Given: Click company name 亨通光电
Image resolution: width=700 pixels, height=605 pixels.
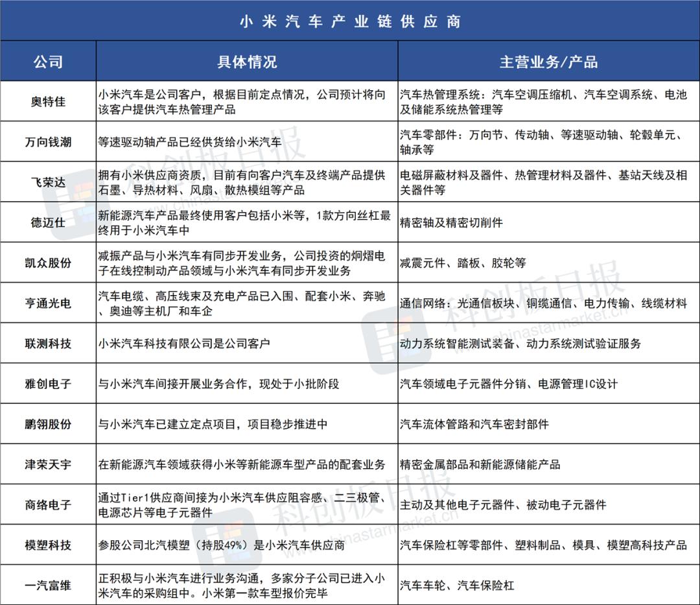Looking at the screenshot, I should 48,303.
